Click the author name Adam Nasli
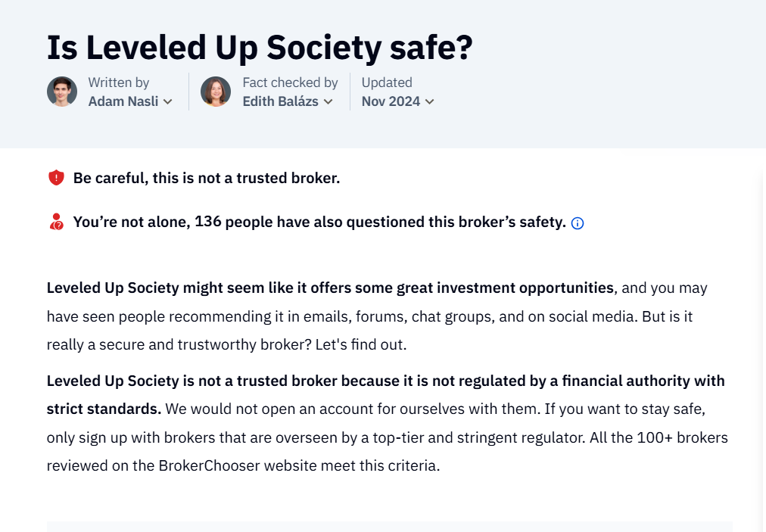 click(123, 101)
